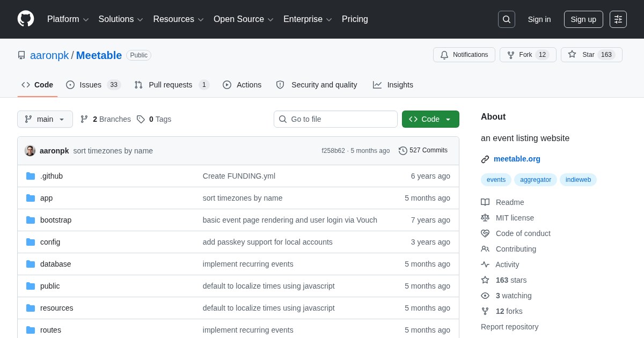
Task: Click the Go to file search field
Action: (x=336, y=119)
